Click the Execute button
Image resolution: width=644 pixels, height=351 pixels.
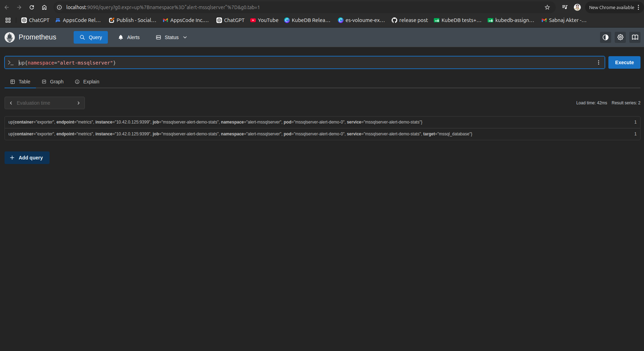click(624, 62)
